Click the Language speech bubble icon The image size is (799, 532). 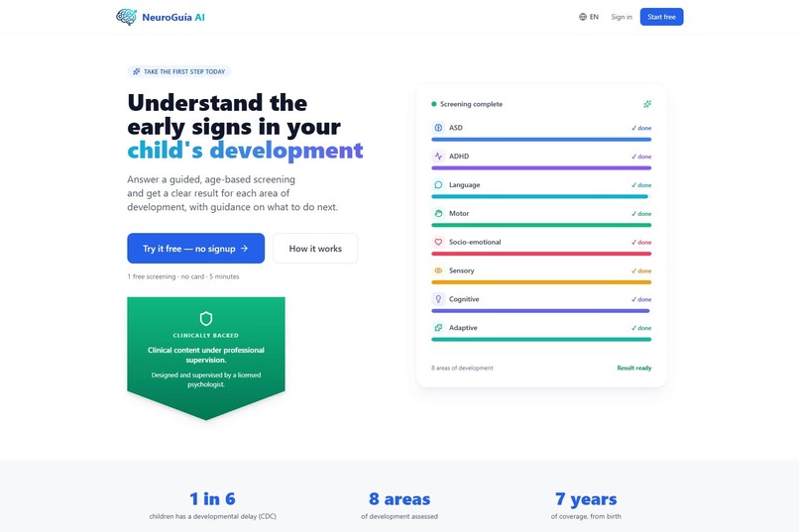(438, 185)
